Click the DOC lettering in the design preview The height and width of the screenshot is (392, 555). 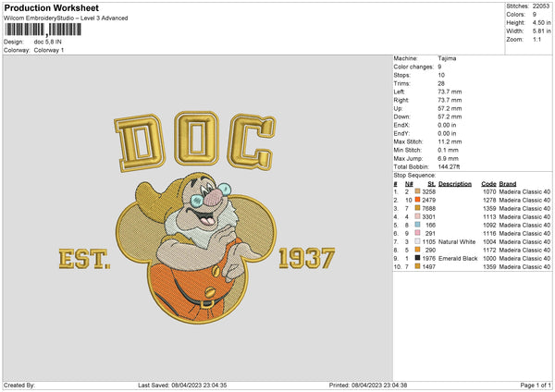tap(194, 141)
